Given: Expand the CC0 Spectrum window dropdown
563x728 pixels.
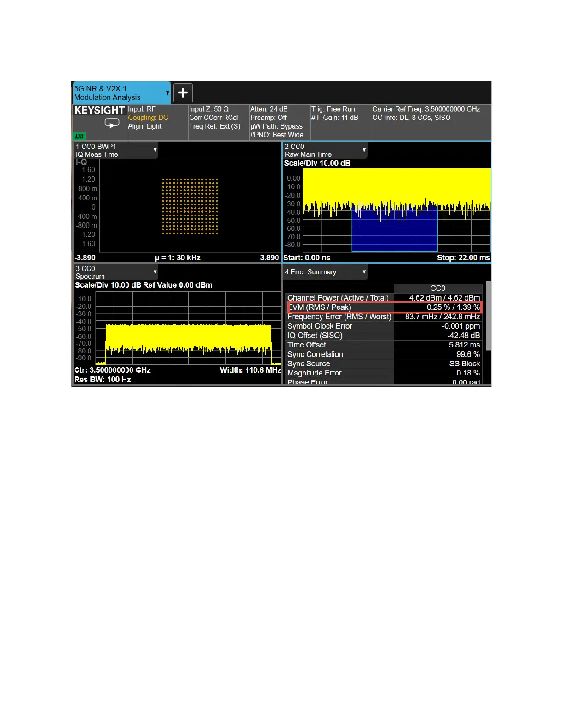Looking at the screenshot, I should click(x=155, y=272).
